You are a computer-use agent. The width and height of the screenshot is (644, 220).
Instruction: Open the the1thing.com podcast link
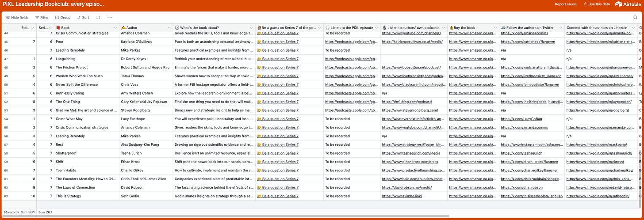click(x=407, y=102)
